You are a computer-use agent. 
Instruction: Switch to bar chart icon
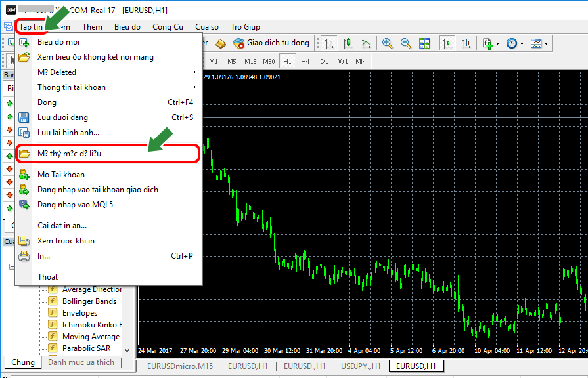pos(329,43)
